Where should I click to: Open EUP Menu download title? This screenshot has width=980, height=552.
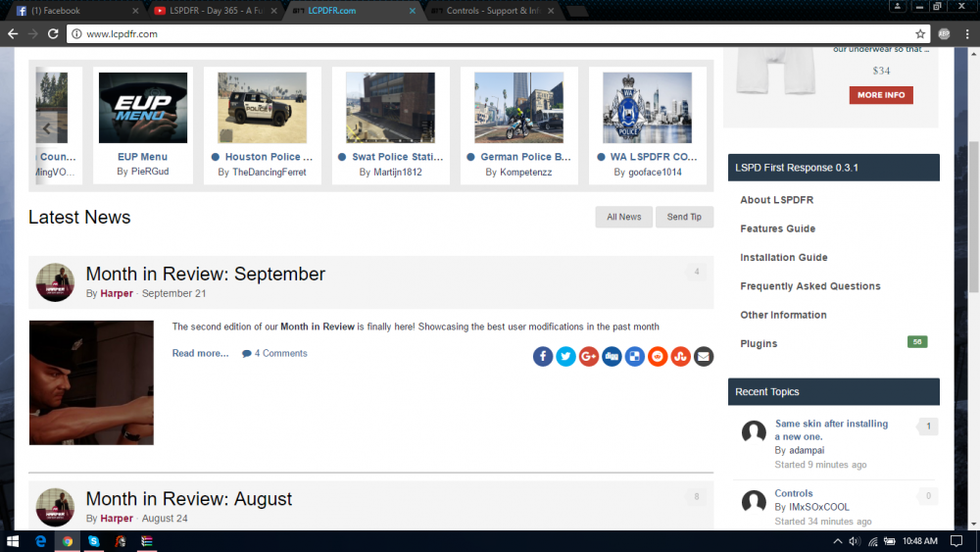coord(142,157)
